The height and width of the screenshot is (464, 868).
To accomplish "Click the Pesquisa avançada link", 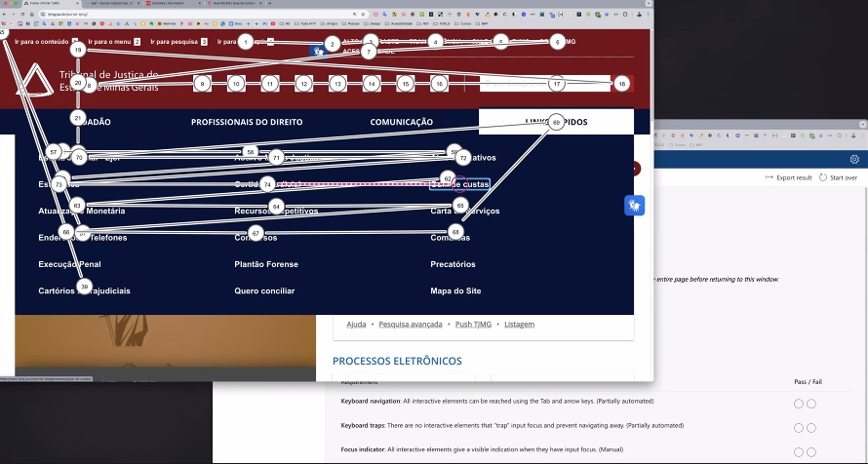I will tap(411, 324).
